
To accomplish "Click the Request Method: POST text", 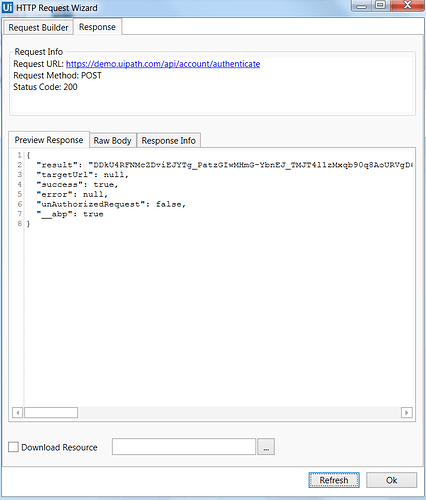I will [x=57, y=76].
